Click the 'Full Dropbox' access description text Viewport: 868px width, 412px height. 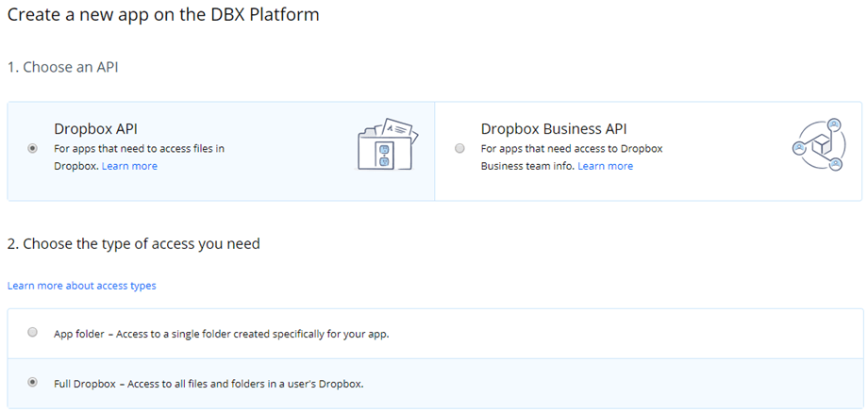point(209,384)
